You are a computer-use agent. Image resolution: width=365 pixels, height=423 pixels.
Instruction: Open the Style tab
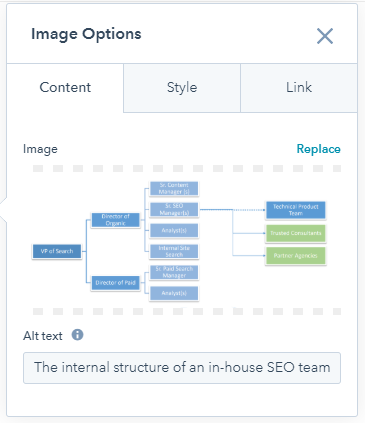[x=182, y=88]
